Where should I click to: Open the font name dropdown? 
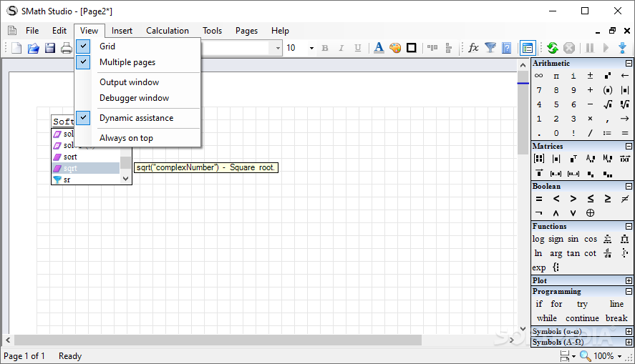pyautogui.click(x=278, y=48)
